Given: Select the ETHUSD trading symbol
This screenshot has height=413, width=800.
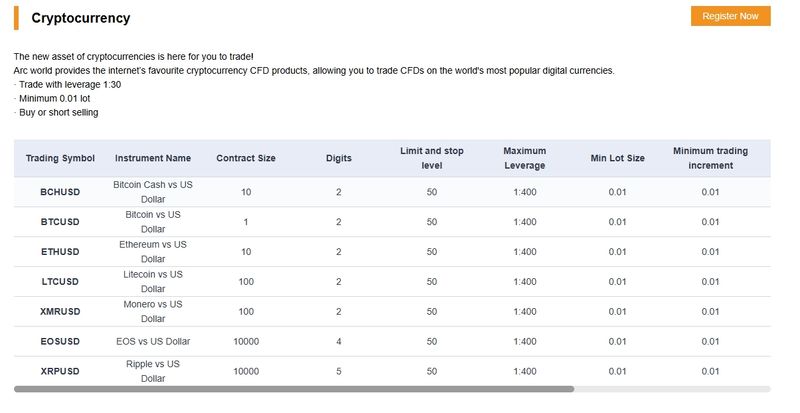Looking at the screenshot, I should pos(60,252).
